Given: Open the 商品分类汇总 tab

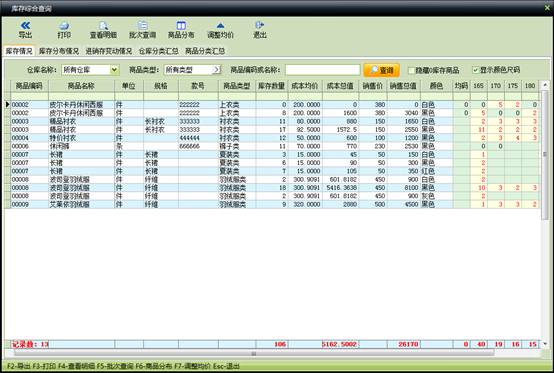Looking at the screenshot, I should (205, 51).
